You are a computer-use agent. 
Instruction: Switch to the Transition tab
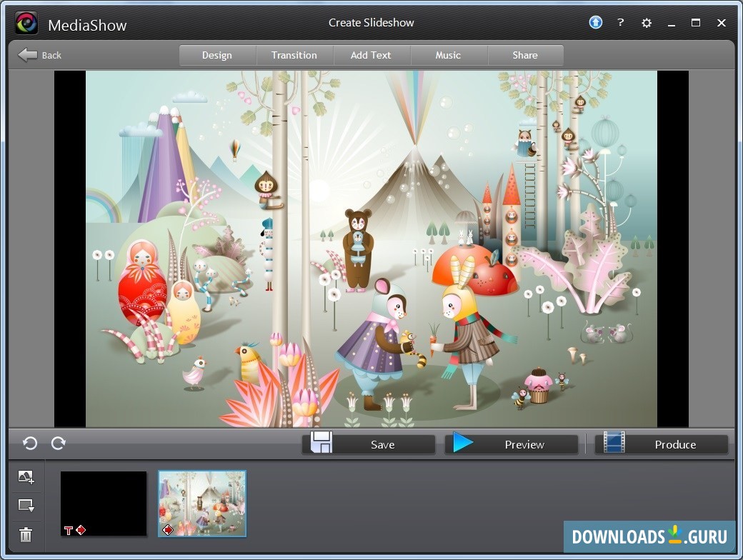pos(294,55)
